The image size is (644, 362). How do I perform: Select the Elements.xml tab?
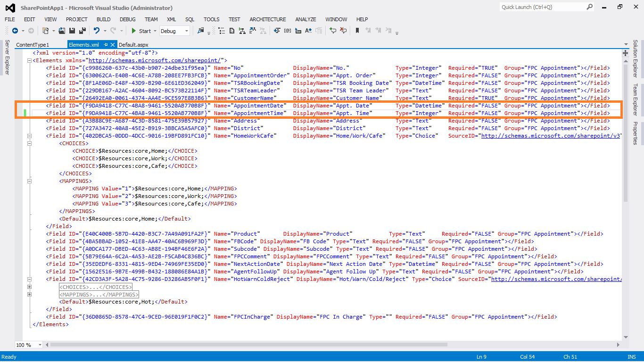pos(83,44)
